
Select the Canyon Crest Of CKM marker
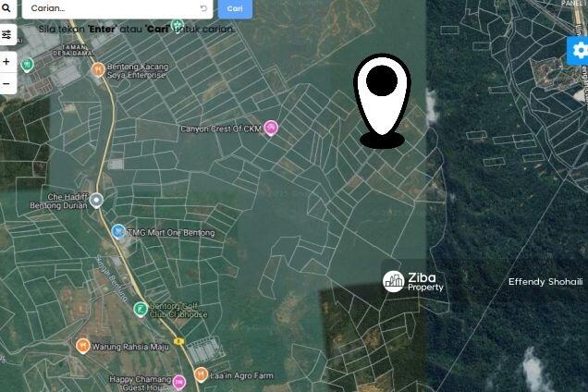(271, 128)
